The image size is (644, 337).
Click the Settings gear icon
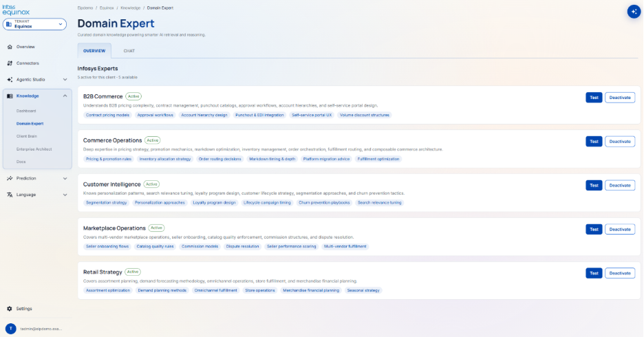point(10,309)
